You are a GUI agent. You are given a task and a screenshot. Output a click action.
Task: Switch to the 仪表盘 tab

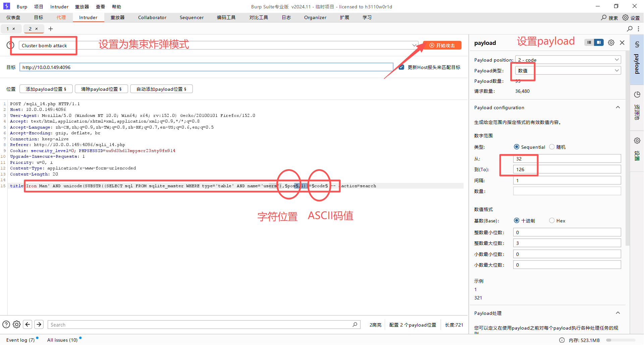point(13,17)
